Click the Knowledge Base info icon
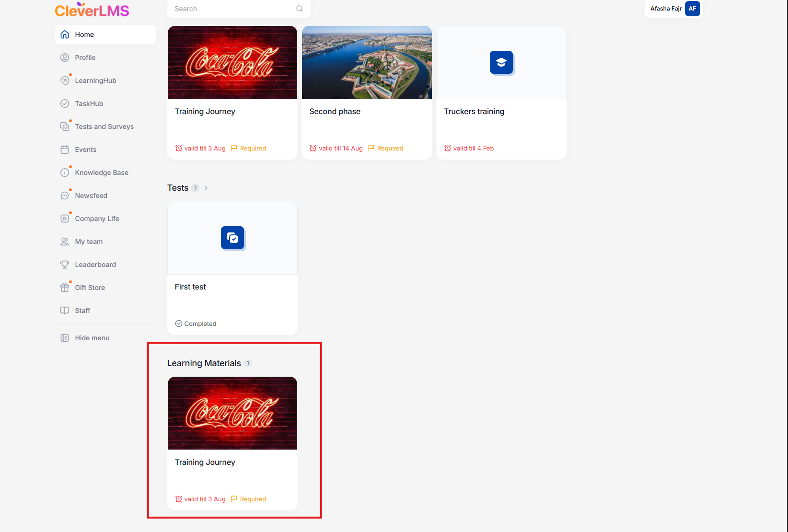This screenshot has width=788, height=532. click(x=65, y=173)
